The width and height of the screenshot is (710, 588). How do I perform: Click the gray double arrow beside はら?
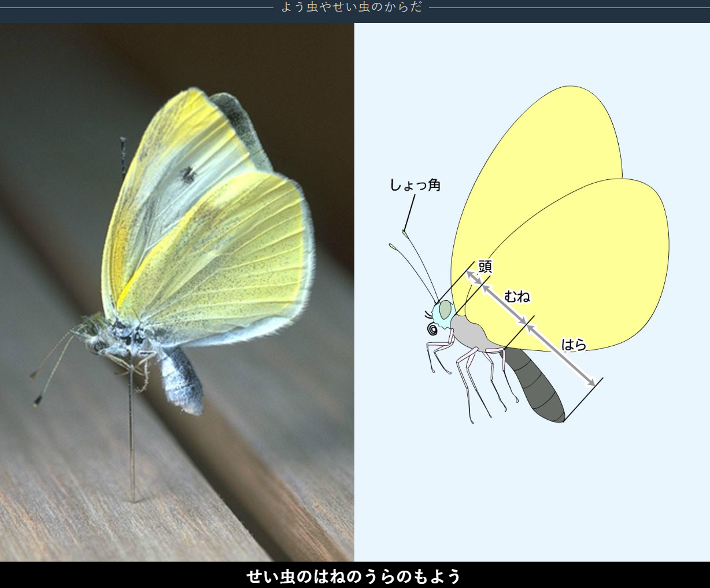560,354
